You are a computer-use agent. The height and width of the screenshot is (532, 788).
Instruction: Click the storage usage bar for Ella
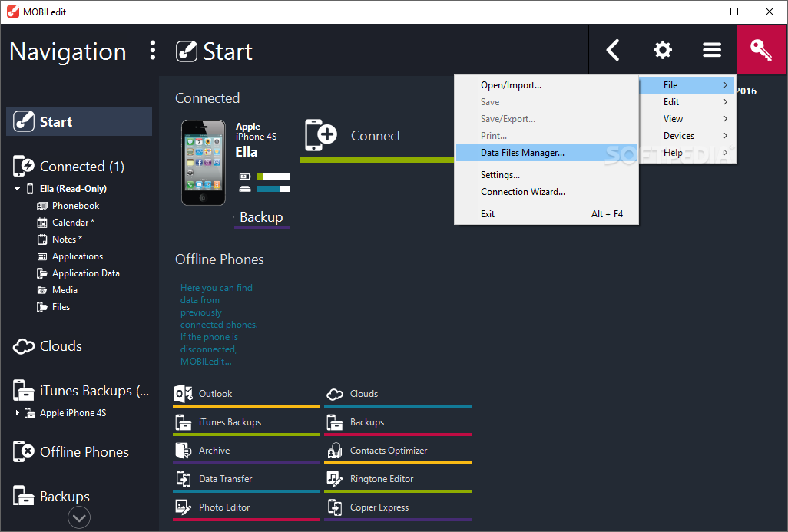(273, 189)
